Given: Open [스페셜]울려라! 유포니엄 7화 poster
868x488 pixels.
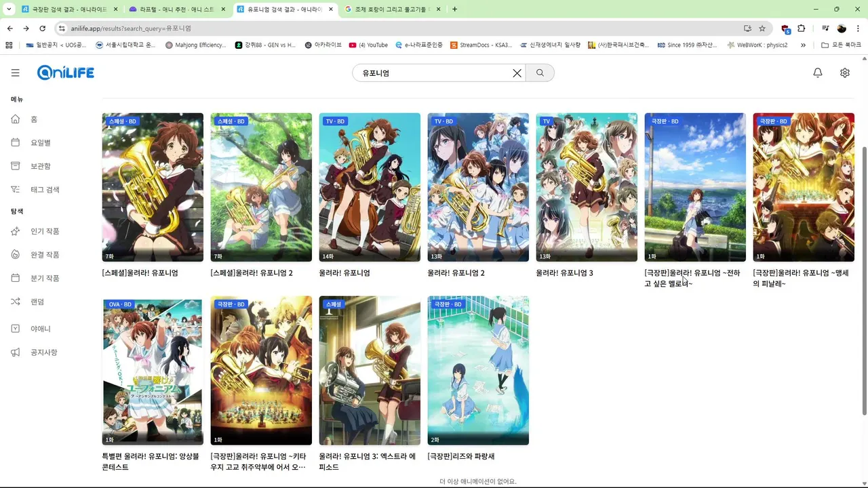Looking at the screenshot, I should (153, 187).
